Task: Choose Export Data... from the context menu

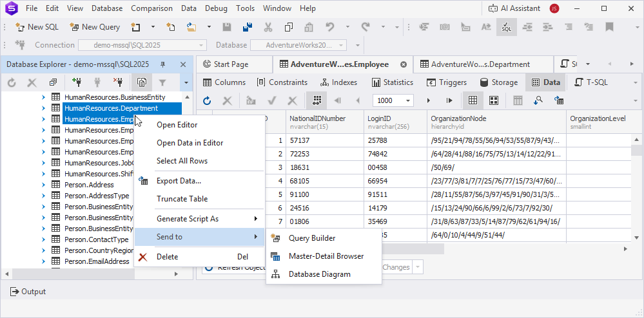Action: 199,181
